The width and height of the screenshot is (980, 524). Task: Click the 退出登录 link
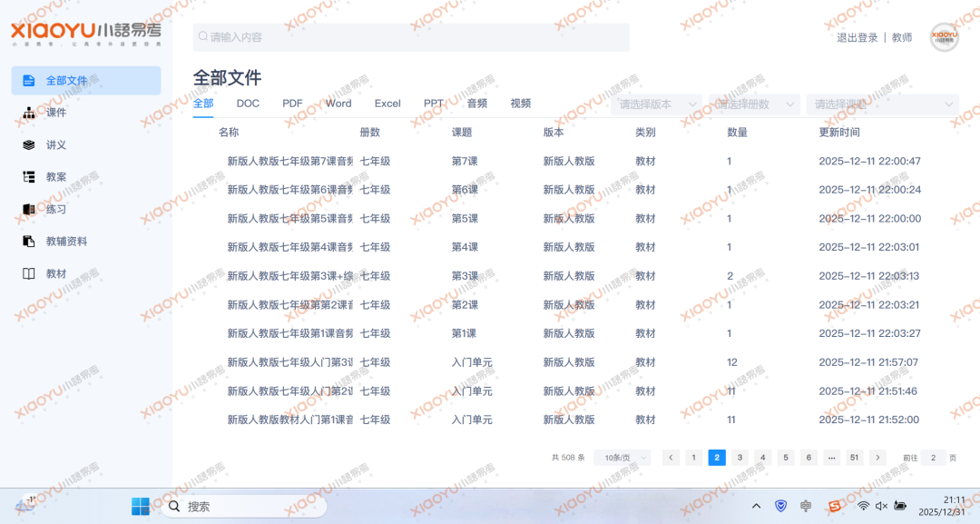pyautogui.click(x=857, y=38)
